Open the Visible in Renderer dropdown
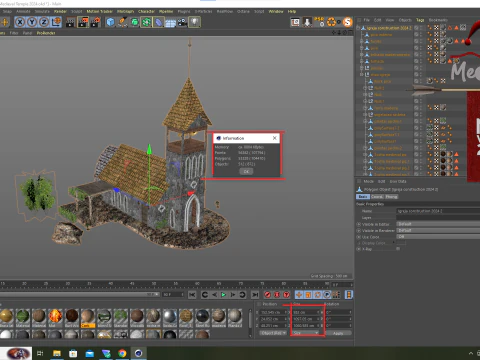480x360 pixels. click(x=438, y=230)
